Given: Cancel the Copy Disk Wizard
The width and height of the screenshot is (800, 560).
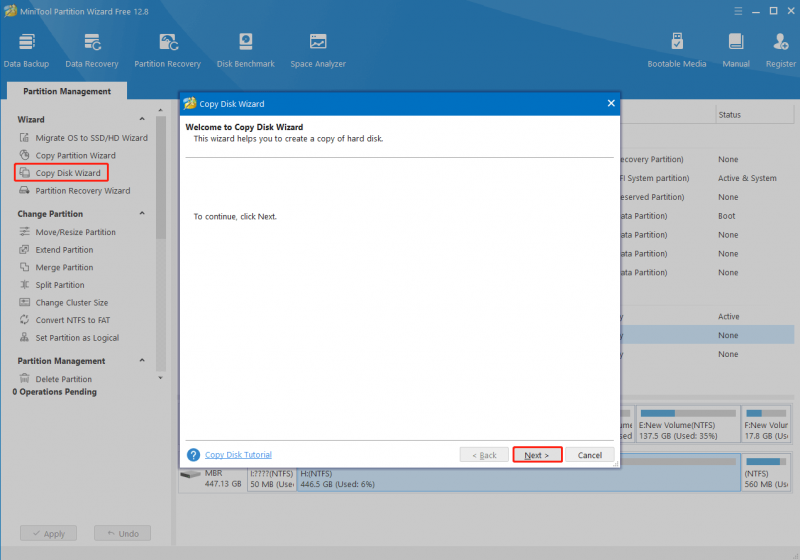Looking at the screenshot, I should 589,455.
